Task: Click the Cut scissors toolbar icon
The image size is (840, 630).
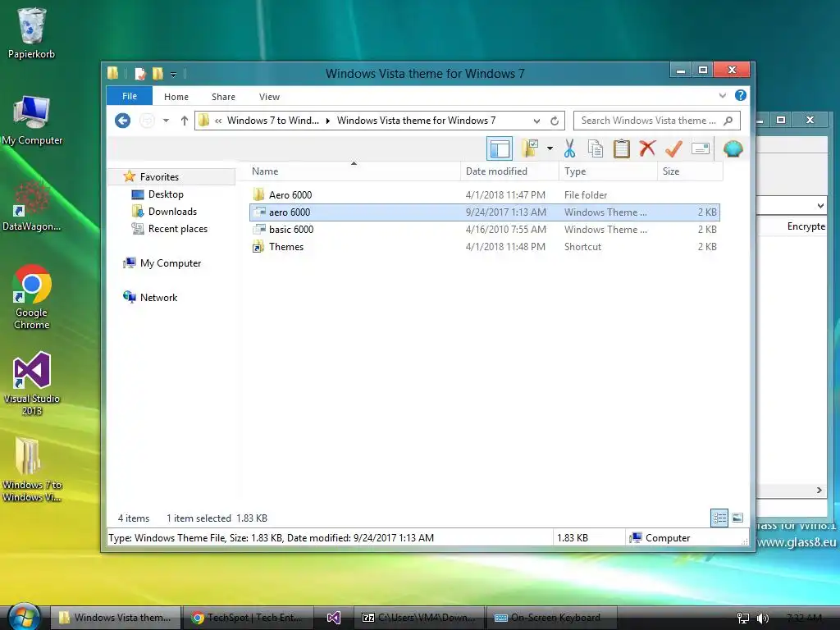Action: 569,148
